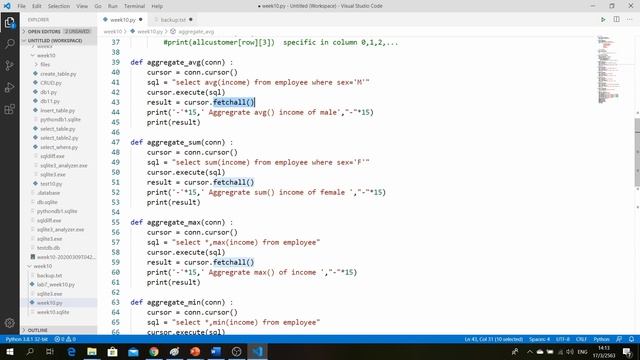640x360 pixels.
Task: Open the Go menu
Action: click(x=98, y=6)
